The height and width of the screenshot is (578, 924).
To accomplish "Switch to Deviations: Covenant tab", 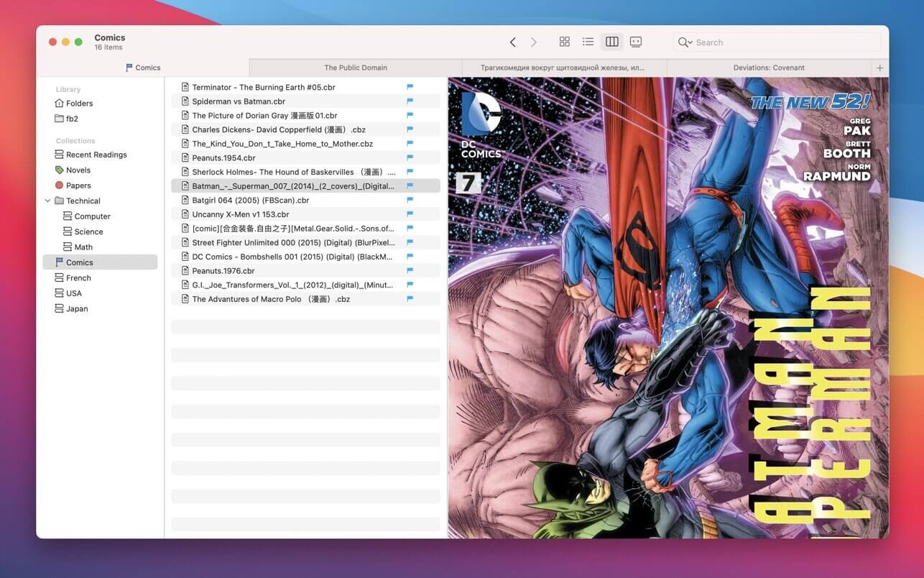I will click(x=768, y=68).
